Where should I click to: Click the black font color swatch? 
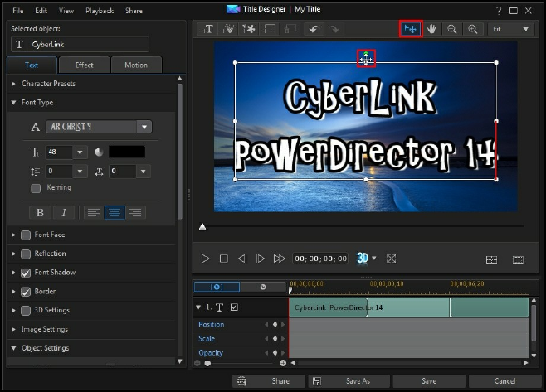[126, 152]
